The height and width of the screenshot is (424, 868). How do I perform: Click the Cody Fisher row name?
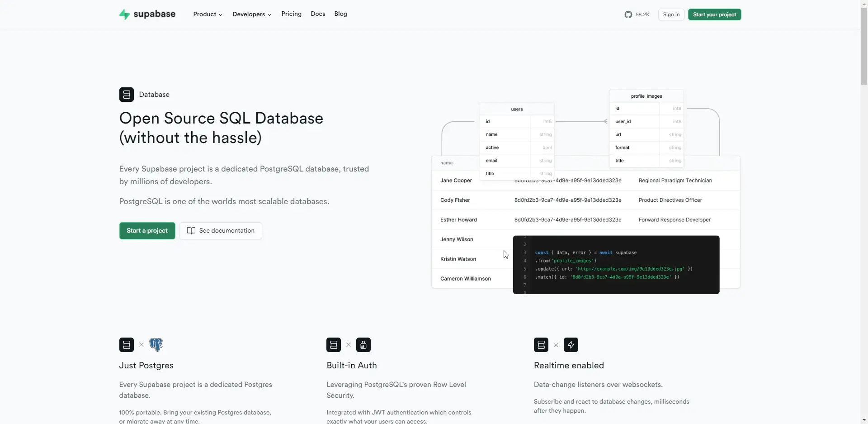tap(455, 200)
